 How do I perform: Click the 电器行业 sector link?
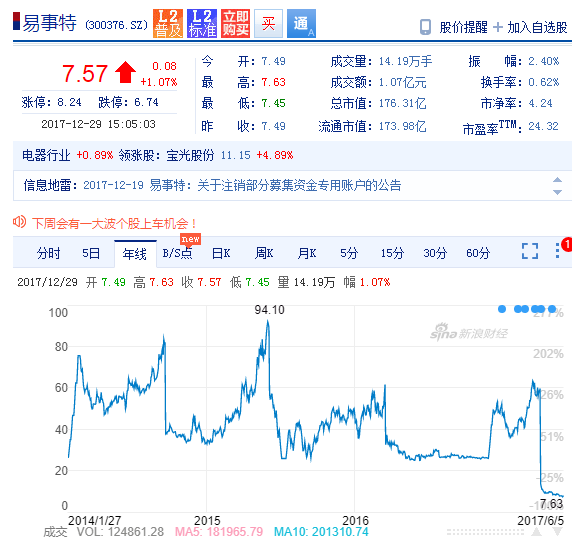coord(46,155)
